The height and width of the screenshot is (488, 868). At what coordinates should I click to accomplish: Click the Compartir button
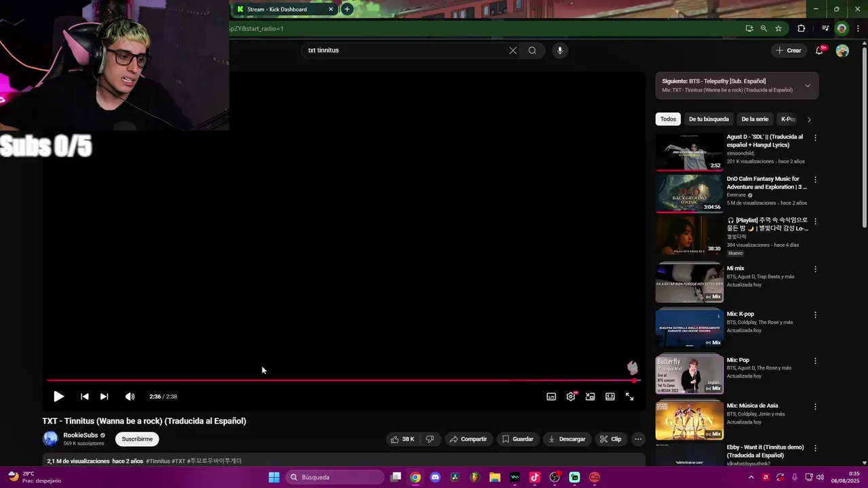point(468,439)
